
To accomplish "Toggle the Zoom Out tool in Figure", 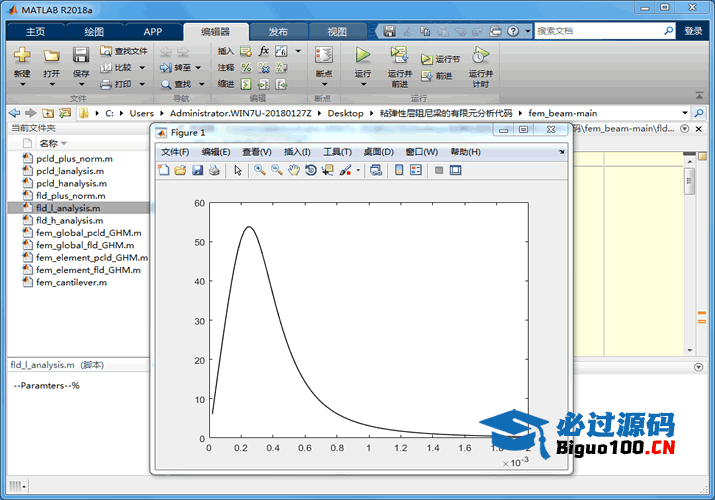I will pos(277,170).
